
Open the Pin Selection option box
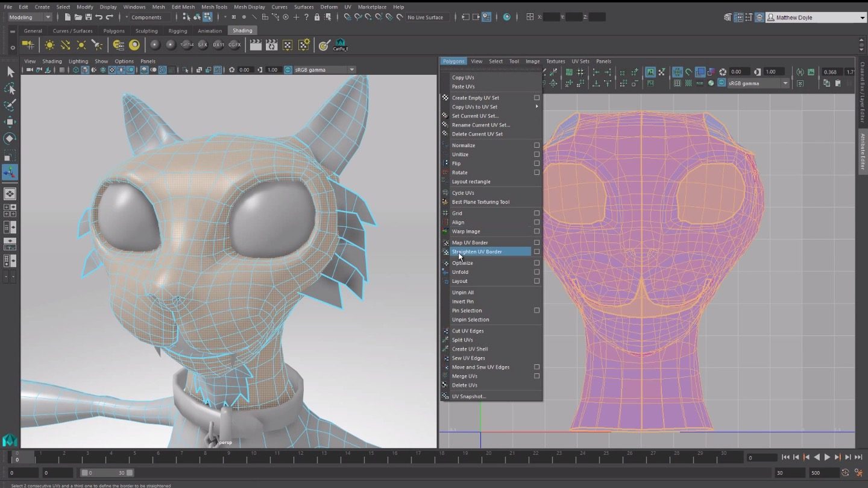click(536, 311)
